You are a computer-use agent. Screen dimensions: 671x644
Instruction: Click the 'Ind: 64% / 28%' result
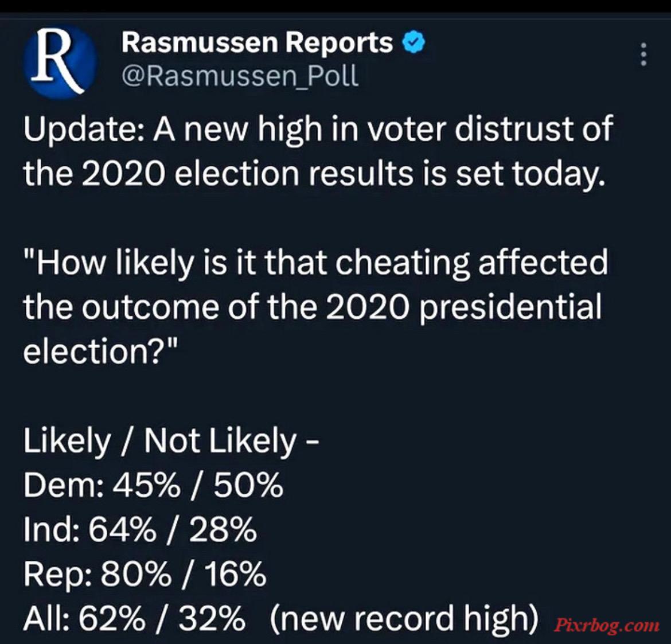point(141,530)
